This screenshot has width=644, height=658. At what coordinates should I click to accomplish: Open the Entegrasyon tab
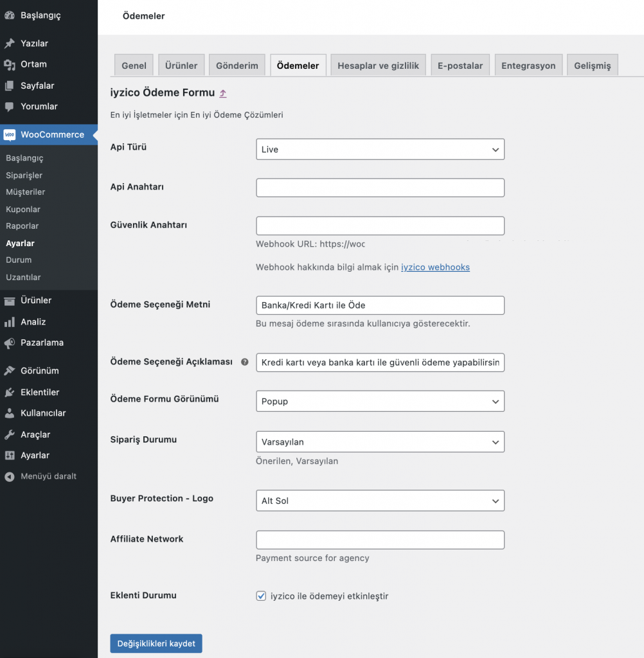(528, 66)
